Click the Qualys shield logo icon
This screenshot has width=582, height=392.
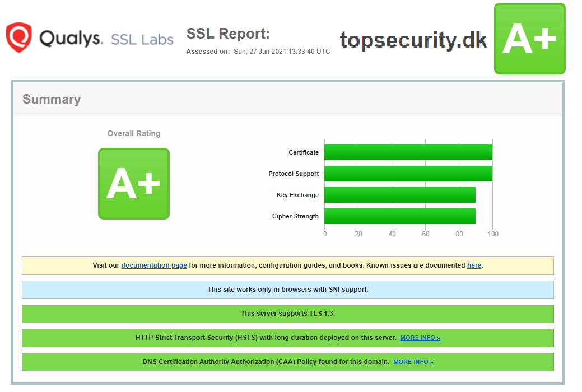click(19, 38)
